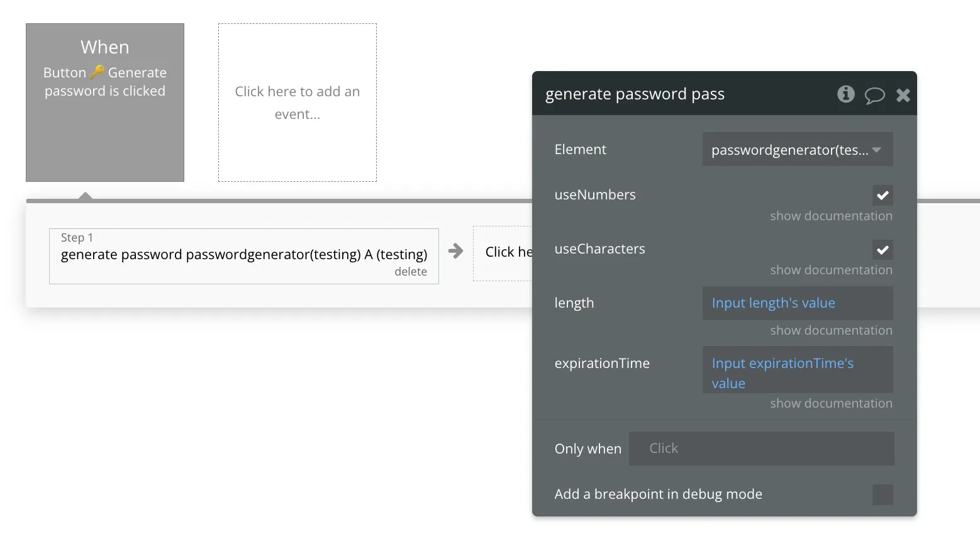Click the Only when condition field
980x546 pixels.
point(761,448)
